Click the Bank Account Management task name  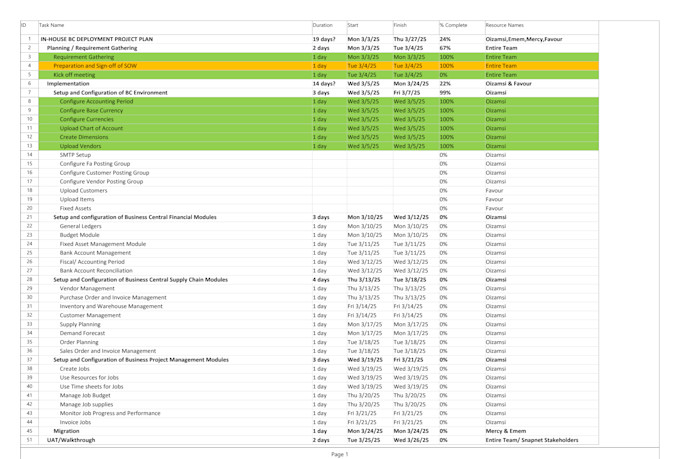[95, 253]
